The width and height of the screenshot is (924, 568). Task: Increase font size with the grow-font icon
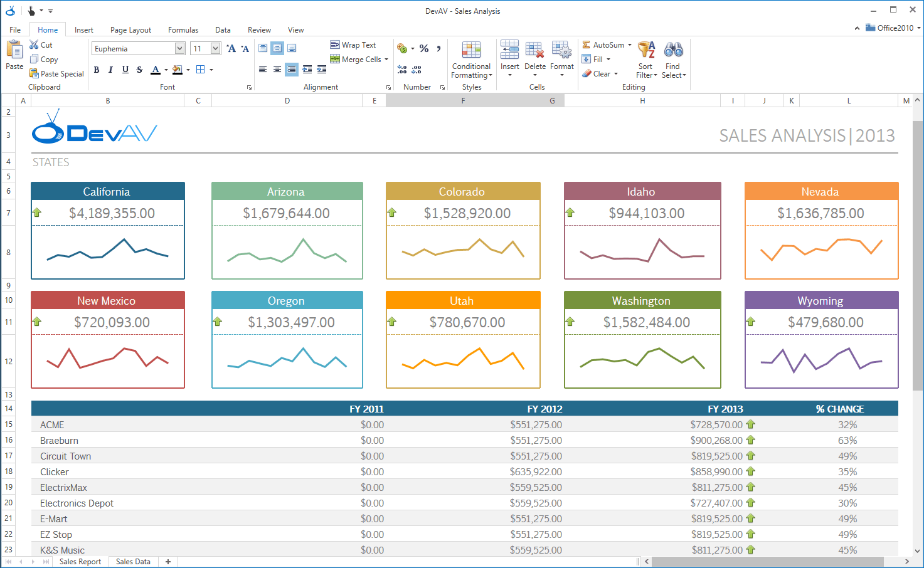point(231,48)
